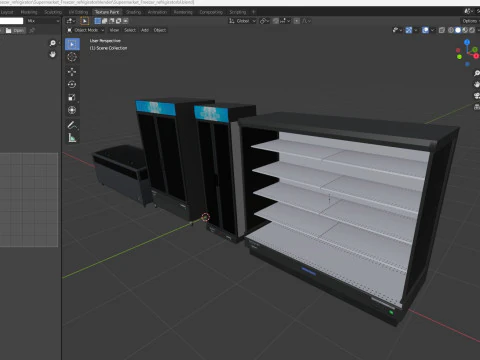This screenshot has width=480, height=360.
Task: Set selection mode to extend
Action: (105, 21)
